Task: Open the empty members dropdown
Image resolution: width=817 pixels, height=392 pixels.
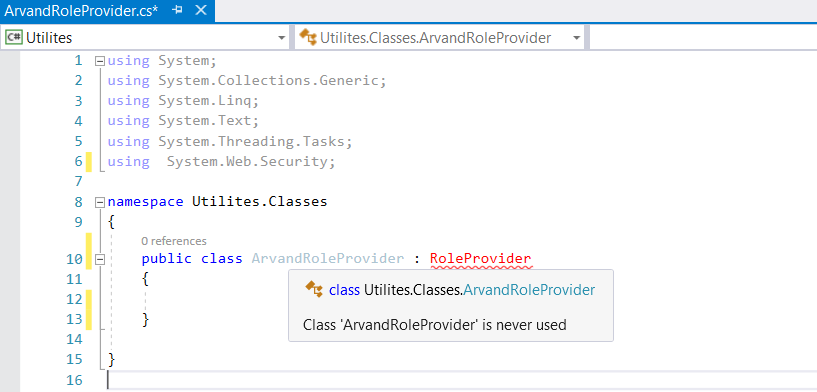Action: click(x=703, y=38)
